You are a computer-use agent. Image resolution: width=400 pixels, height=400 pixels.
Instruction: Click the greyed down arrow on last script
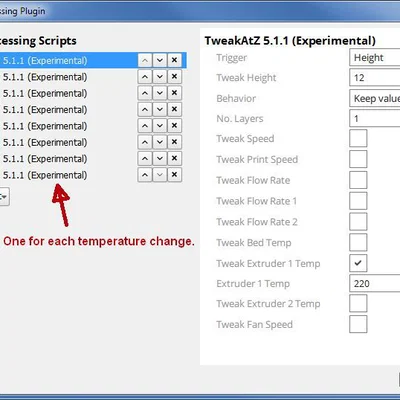[160, 175]
